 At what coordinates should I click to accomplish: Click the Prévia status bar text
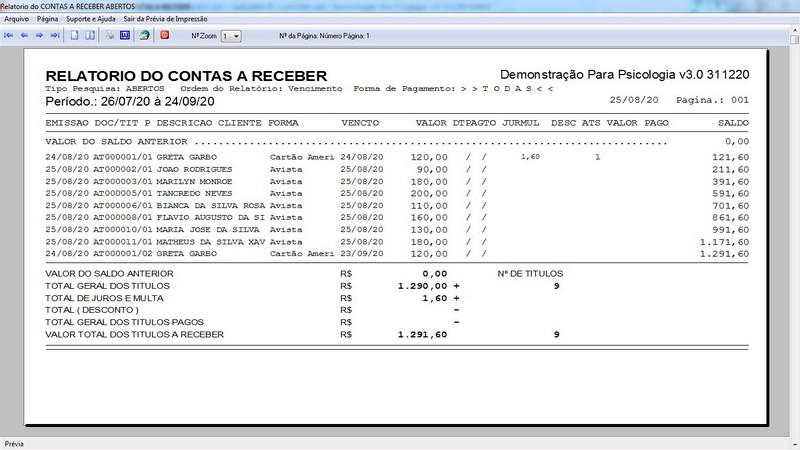click(x=14, y=444)
